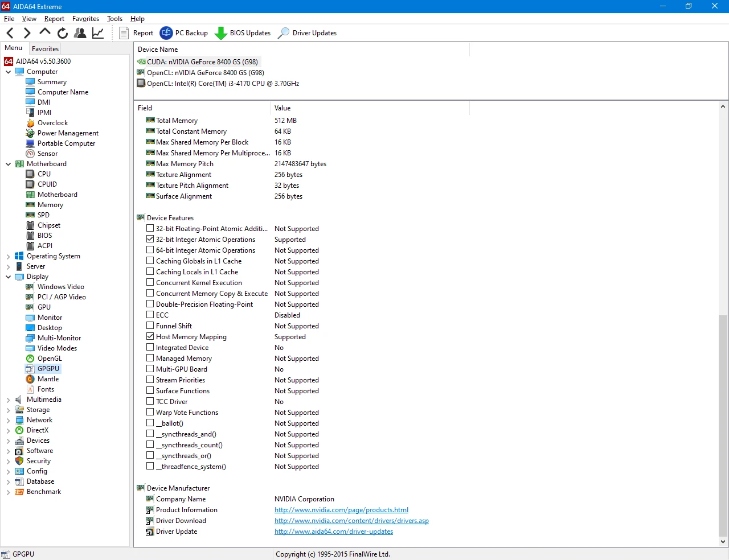Toggle 64-bit Integer Atomic Operations checkbox
Screen dimensions: 729x560
150,250
